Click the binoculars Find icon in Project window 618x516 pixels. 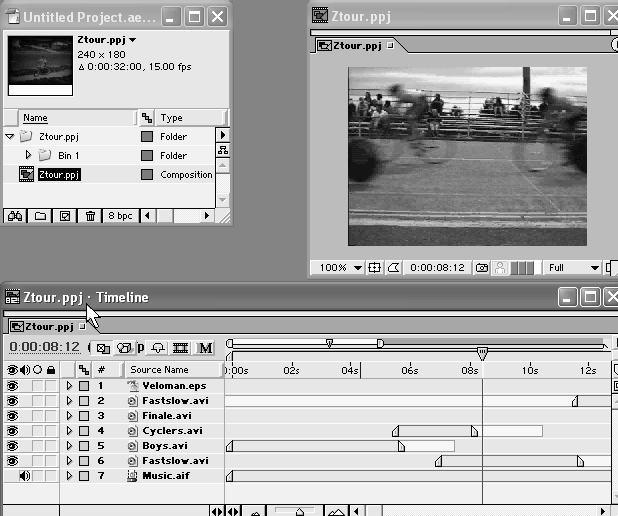pyautogui.click(x=16, y=215)
